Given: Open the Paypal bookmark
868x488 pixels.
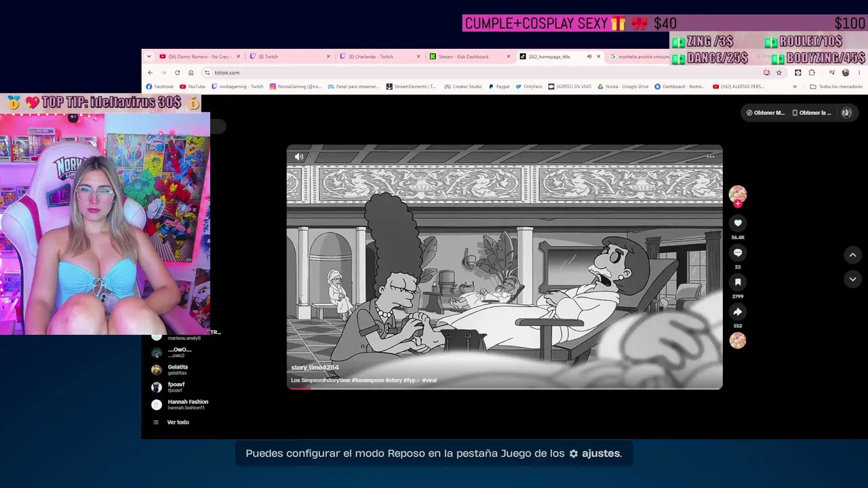Looking at the screenshot, I should [499, 87].
